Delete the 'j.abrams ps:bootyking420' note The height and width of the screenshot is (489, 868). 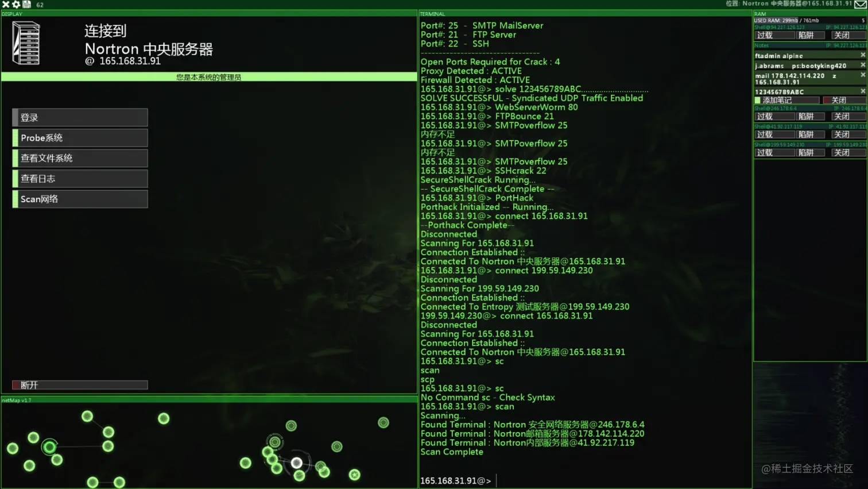coord(863,65)
